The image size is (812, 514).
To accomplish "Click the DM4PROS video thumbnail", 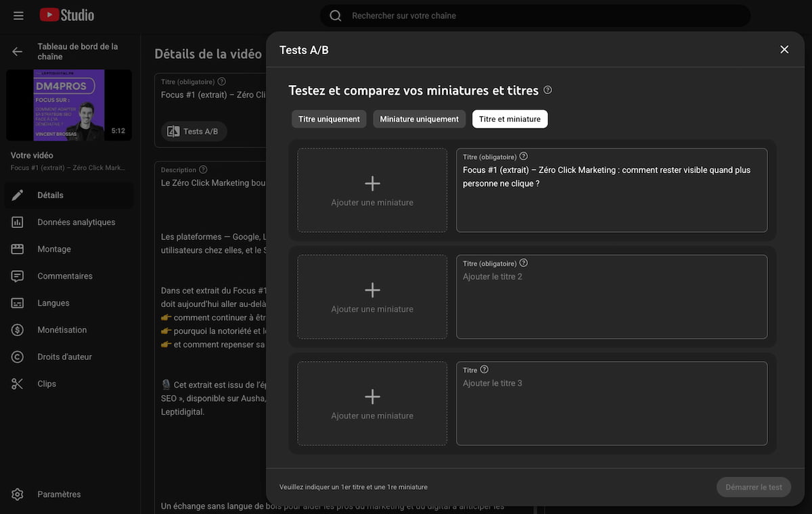I will [x=69, y=105].
